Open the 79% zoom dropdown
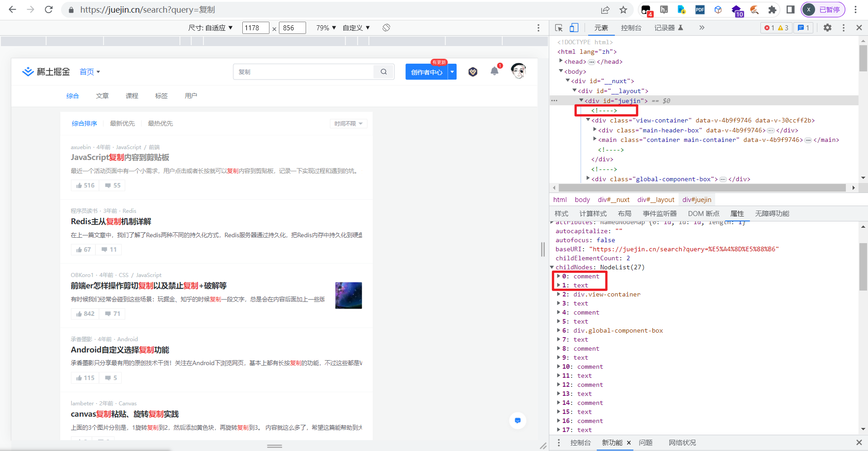 point(326,28)
